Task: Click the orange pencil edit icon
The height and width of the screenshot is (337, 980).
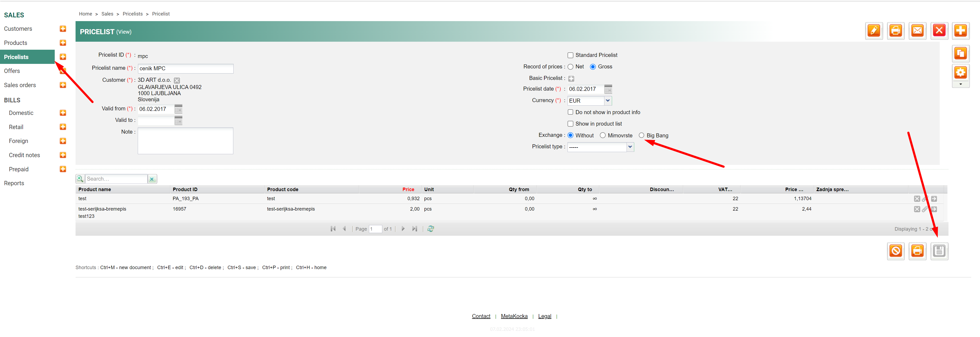Action: point(874,31)
